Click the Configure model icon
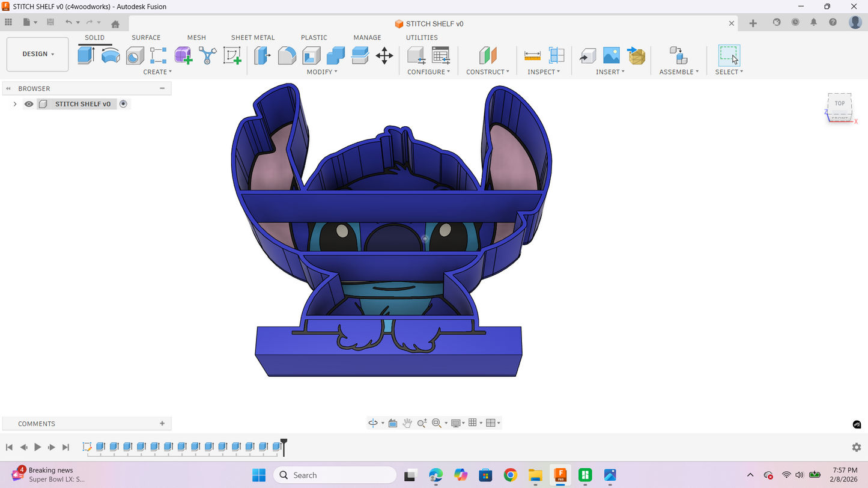 click(416, 55)
